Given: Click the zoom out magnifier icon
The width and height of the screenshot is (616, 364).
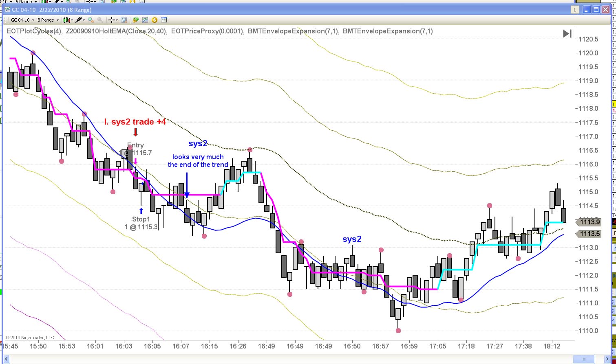Looking at the screenshot, I should pos(100,20).
